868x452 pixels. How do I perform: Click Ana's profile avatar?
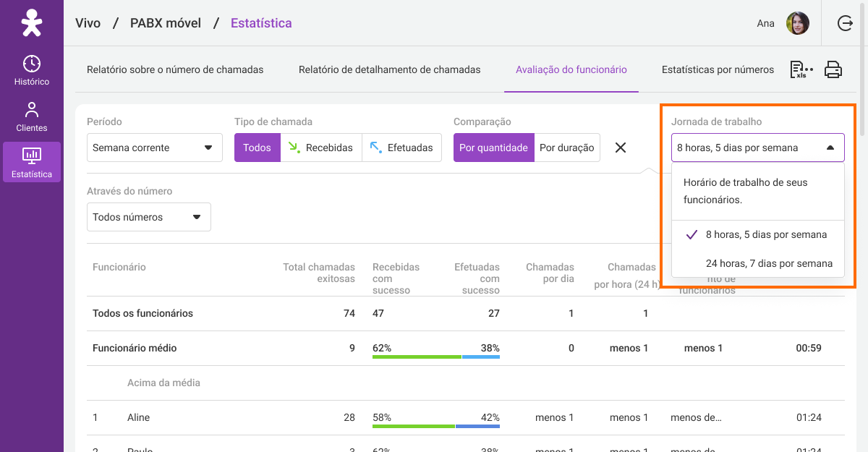click(798, 23)
